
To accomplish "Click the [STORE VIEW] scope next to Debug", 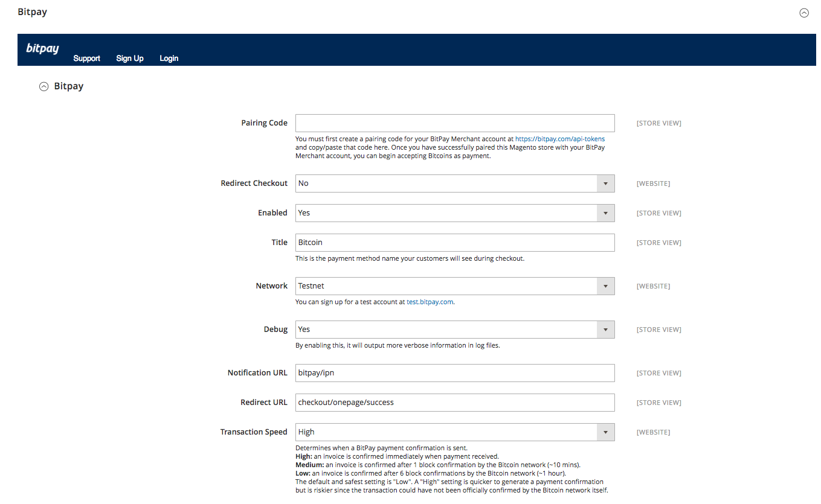I will pos(658,330).
